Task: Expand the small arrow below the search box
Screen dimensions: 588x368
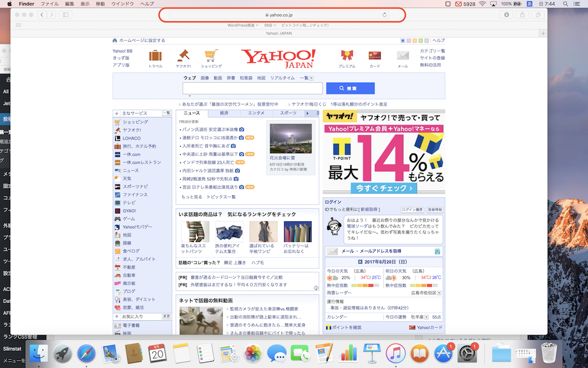Action: tap(189, 96)
